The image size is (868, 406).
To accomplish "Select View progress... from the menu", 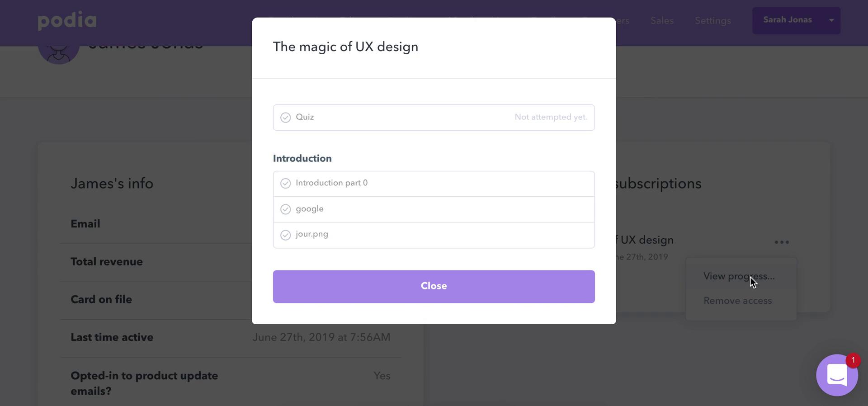I will point(739,276).
